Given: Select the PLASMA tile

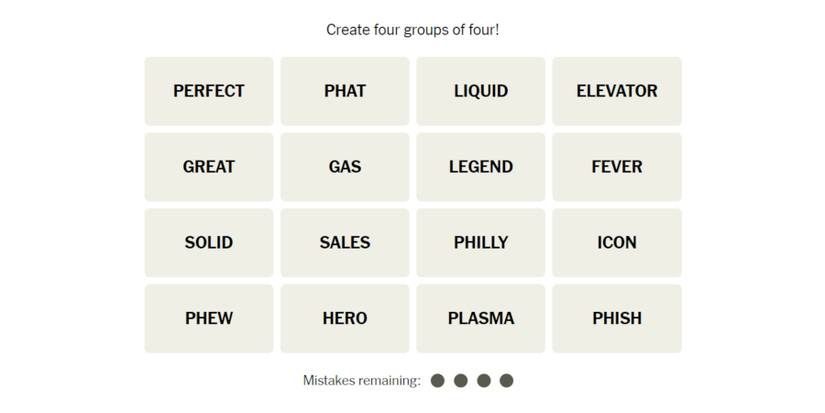Looking at the screenshot, I should click(480, 319).
